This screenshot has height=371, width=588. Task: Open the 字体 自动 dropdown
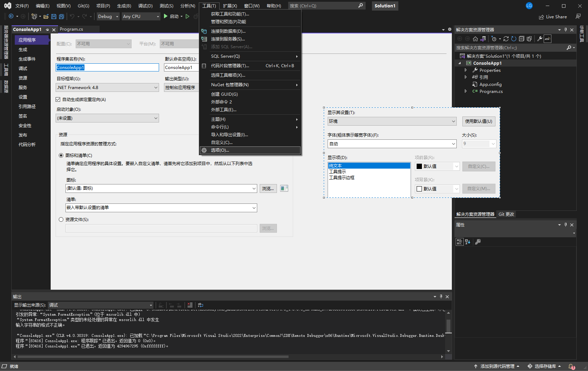[392, 144]
